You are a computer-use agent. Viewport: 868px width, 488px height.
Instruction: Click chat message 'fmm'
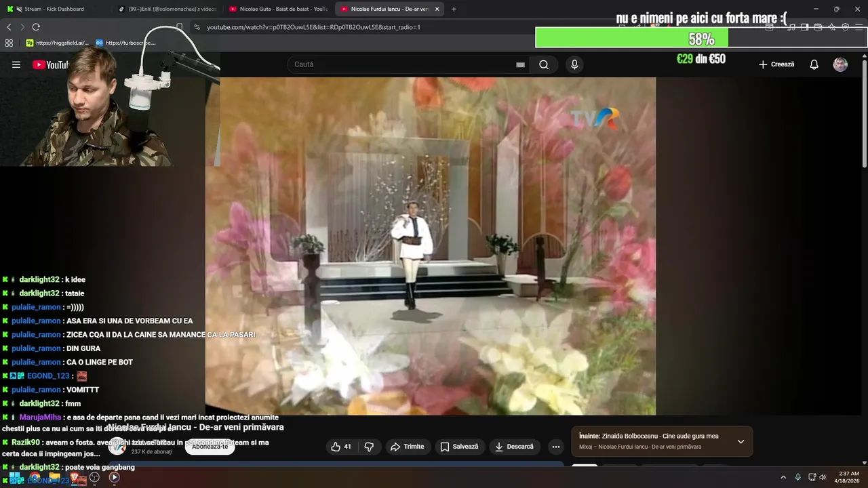(73, 404)
